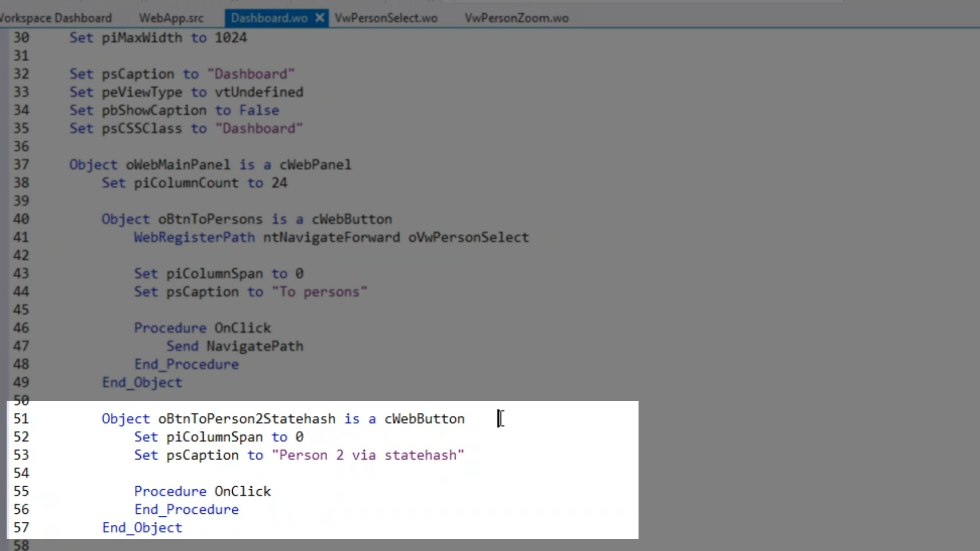The image size is (980, 551).
Task: Place cursor in oBtnToPerson2Statehash object name
Action: pyautogui.click(x=247, y=419)
